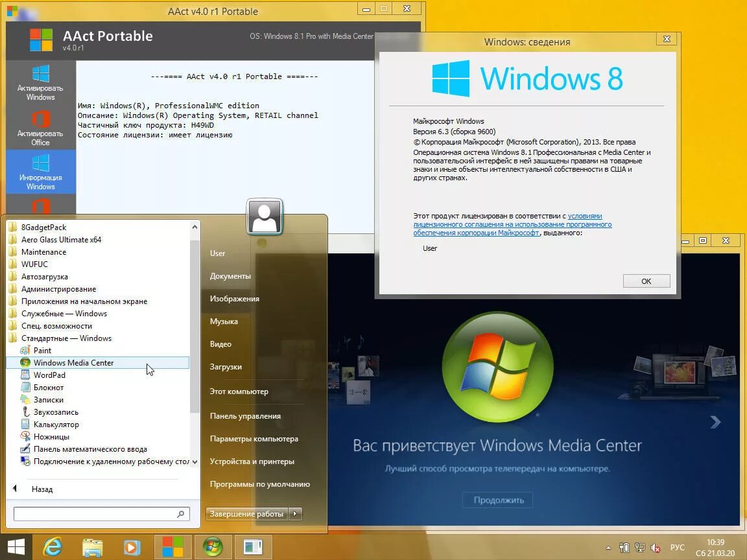Screen dimensions: 747x560
Task: Open Приложения на начальном экране folder
Action: point(84,301)
